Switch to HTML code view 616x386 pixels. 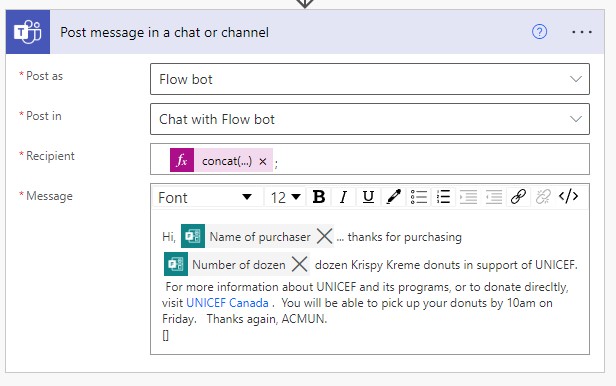point(568,196)
